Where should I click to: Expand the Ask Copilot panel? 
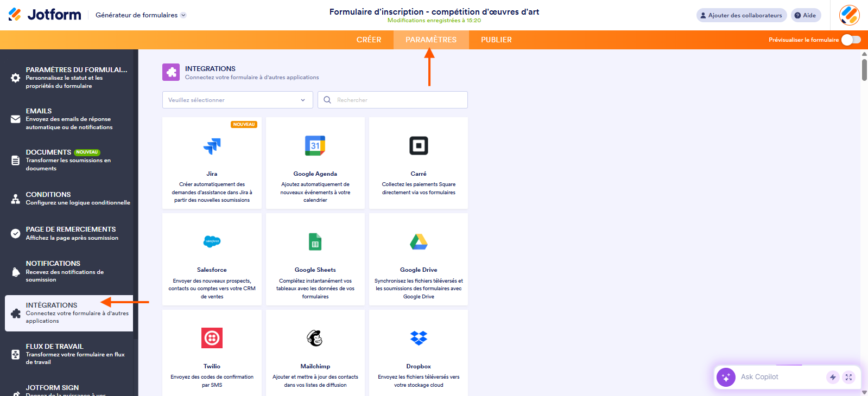coord(849,377)
